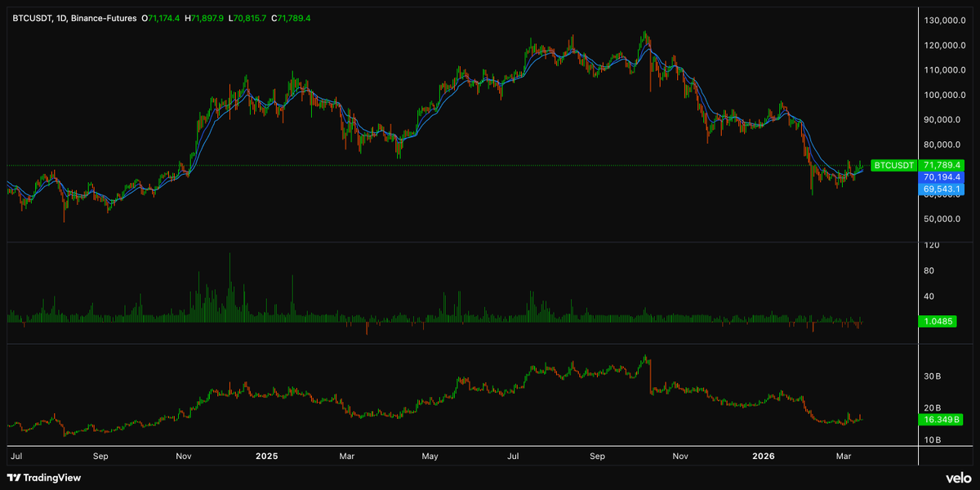Click the 69,543.1 moving average label
This screenshot has width=980, height=490.
(942, 188)
